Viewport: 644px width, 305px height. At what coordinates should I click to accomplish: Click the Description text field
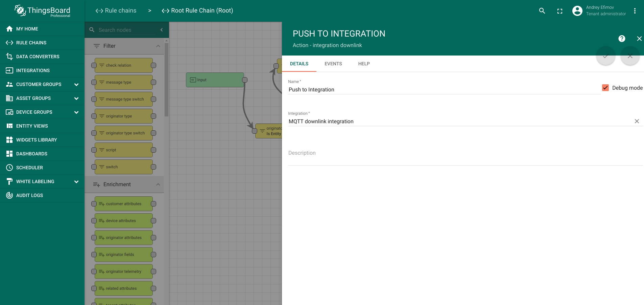pos(465,153)
